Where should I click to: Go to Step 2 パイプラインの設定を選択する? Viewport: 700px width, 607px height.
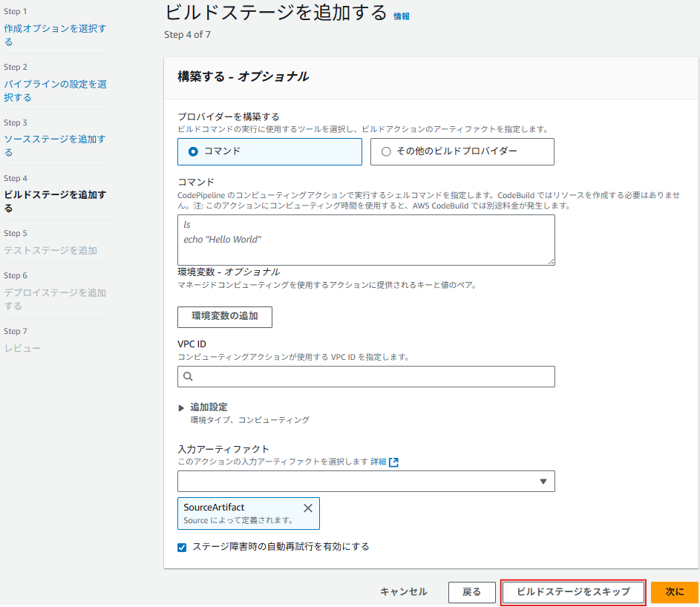(56, 91)
